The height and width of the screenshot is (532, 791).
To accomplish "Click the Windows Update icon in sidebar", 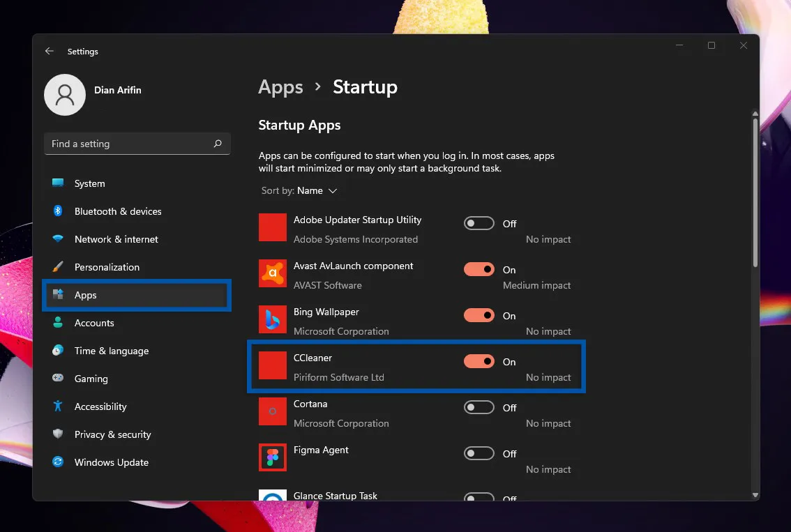I will click(58, 462).
